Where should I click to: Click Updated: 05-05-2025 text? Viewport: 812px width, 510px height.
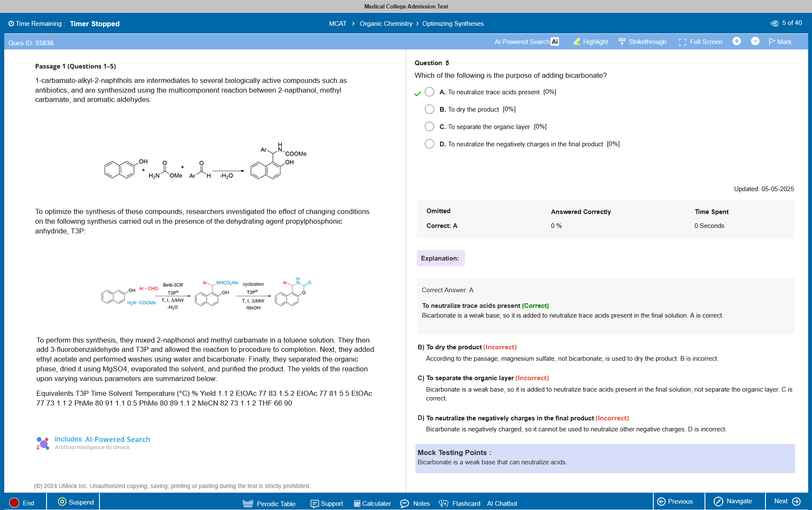[764, 189]
